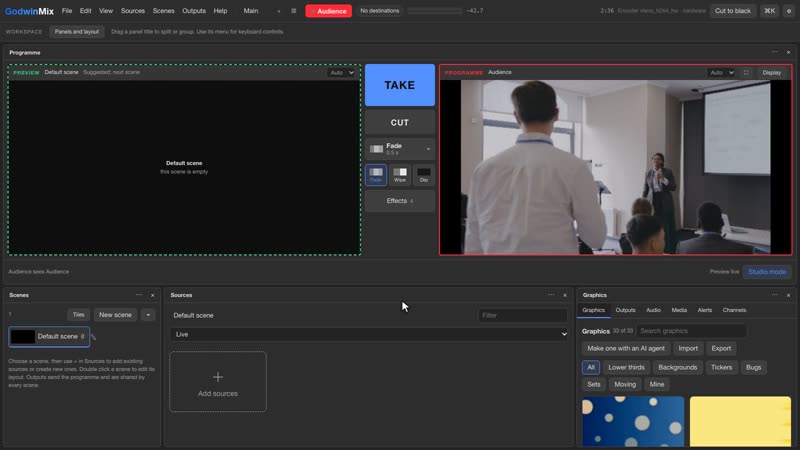Click the audio level meter bar
This screenshot has height=450, width=800.
coord(435,11)
